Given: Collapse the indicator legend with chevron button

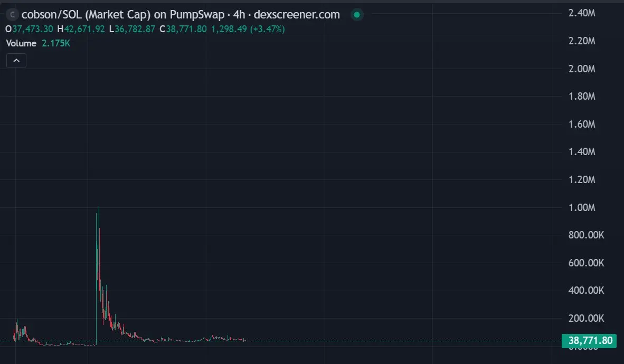Looking at the screenshot, I should (x=16, y=61).
